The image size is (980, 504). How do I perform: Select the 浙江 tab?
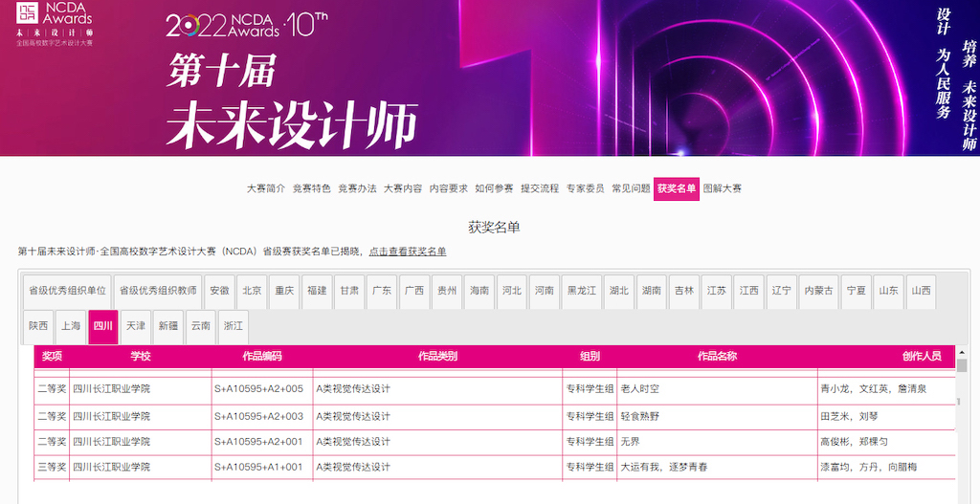tap(234, 326)
